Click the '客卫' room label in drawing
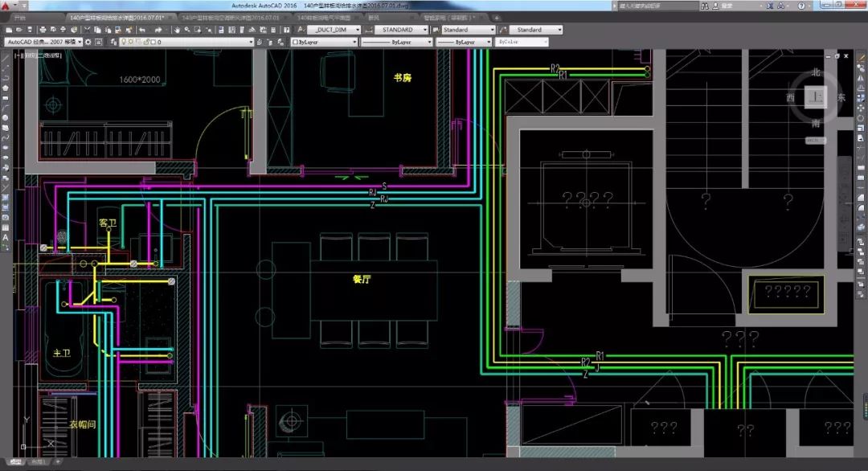 pos(108,223)
